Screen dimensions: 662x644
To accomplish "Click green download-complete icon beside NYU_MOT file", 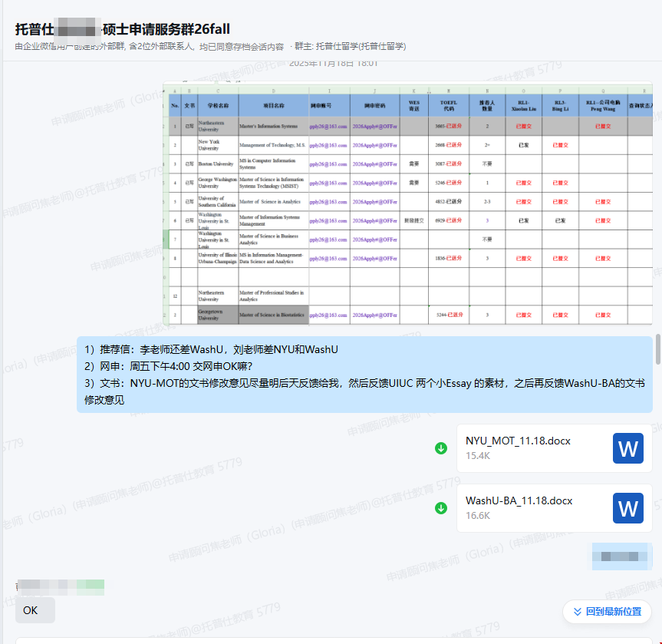I will tap(441, 448).
